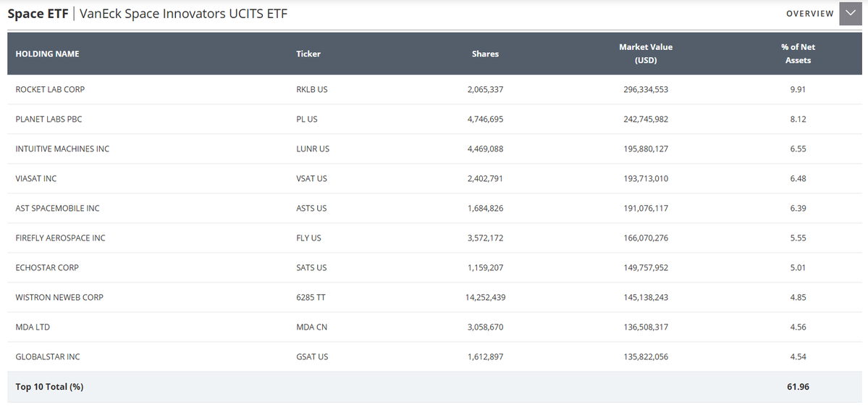Click shares value 14,252,439
868x410 pixels.
pyautogui.click(x=486, y=298)
